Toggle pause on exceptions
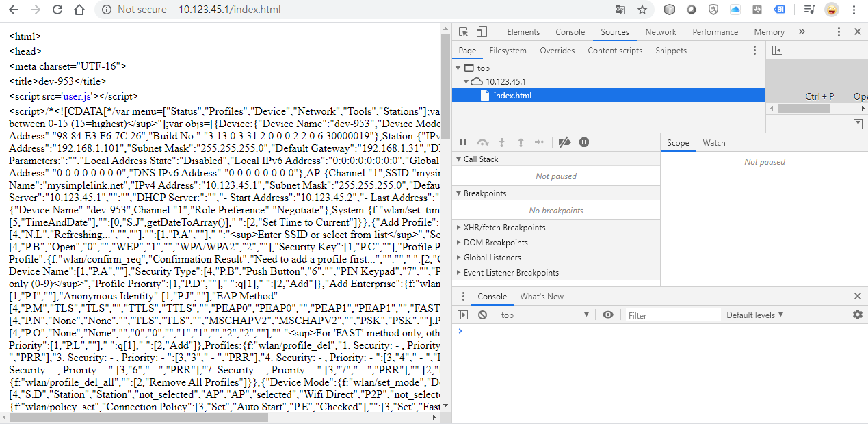This screenshot has height=428, width=868. point(584,142)
